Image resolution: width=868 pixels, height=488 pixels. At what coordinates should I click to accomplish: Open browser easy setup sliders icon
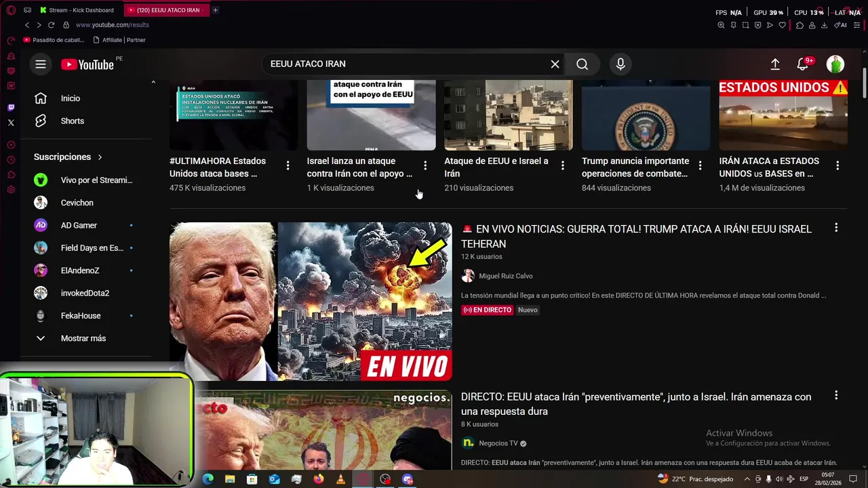pyautogui.click(x=856, y=25)
